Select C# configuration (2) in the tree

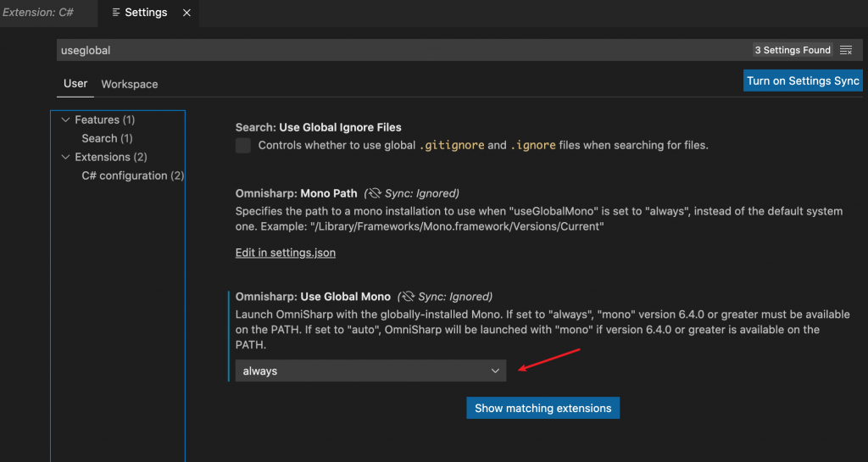[x=132, y=175]
